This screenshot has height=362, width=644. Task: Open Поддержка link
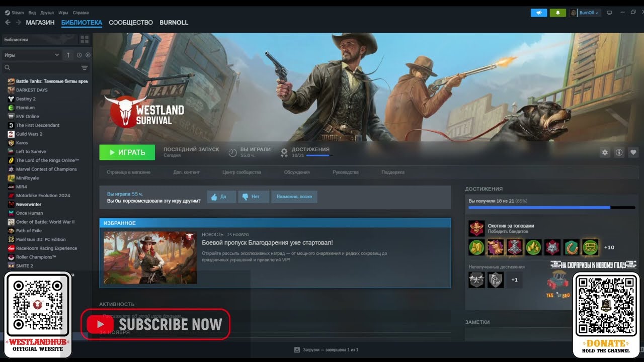pos(393,172)
